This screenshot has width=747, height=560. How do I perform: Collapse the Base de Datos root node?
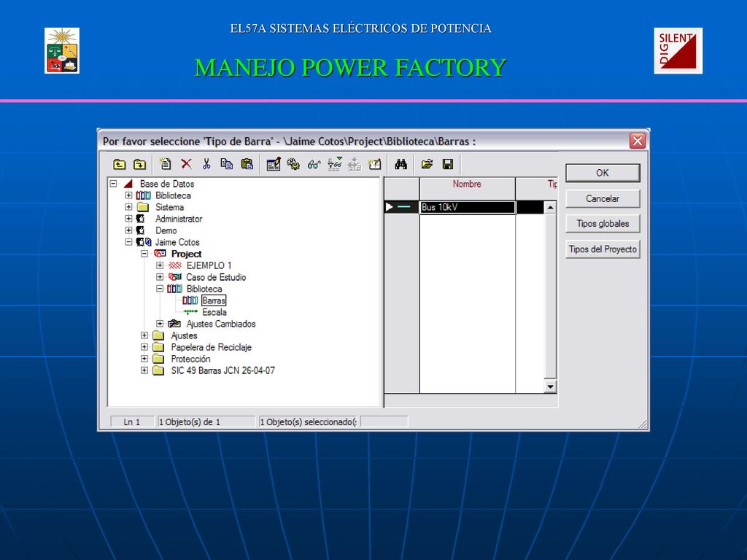(x=113, y=183)
